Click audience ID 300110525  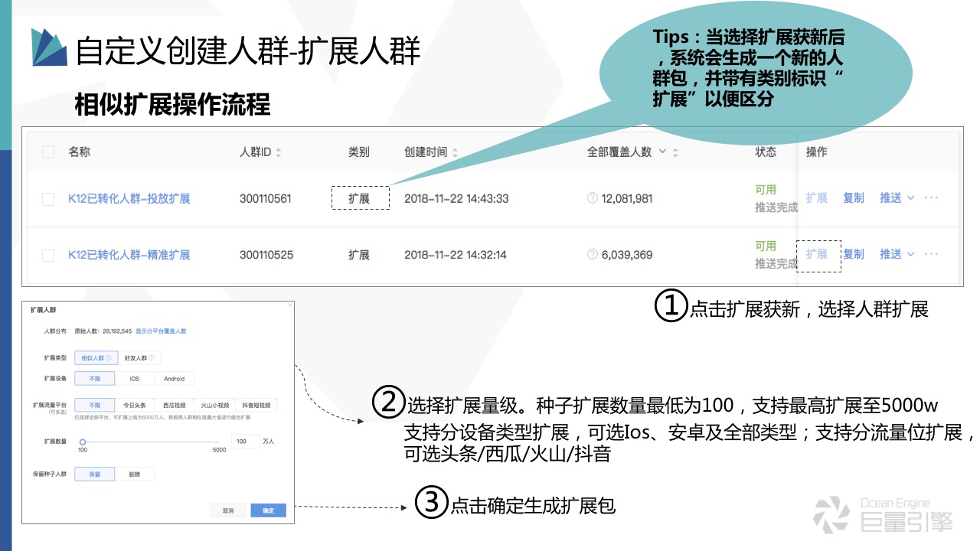point(266,255)
